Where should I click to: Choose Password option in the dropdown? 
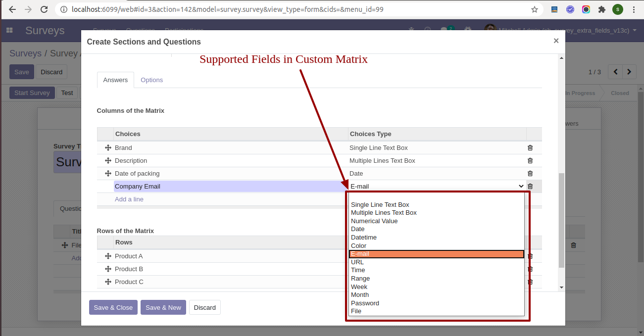(x=365, y=303)
